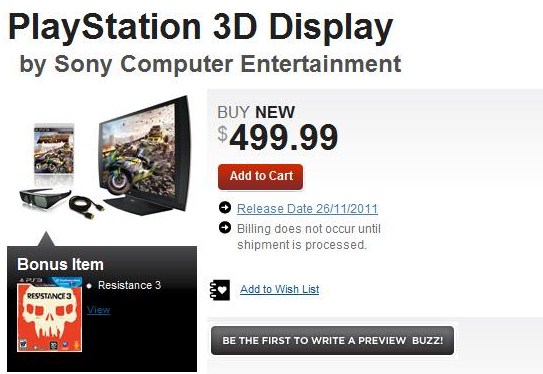The image size is (543, 374).
Task: Open the View link under Resistance 3
Action: tap(98, 310)
